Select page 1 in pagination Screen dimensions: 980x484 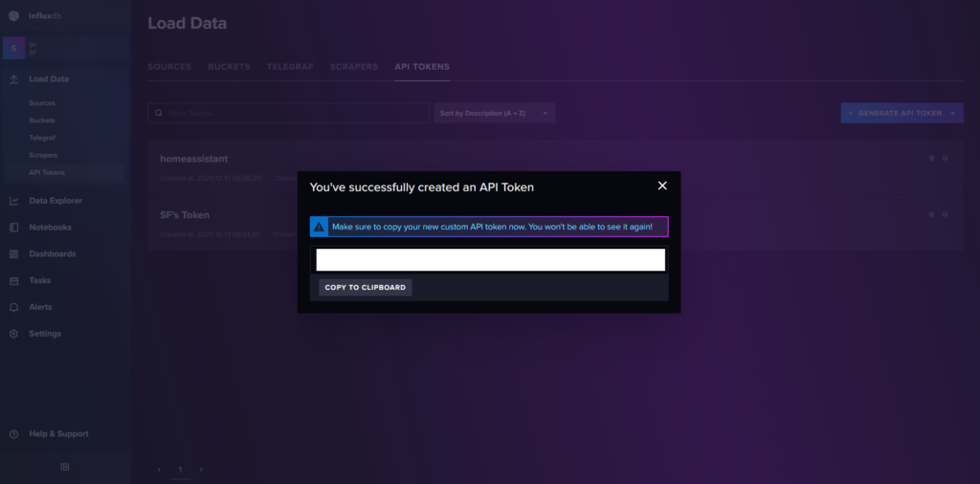pyautogui.click(x=180, y=470)
